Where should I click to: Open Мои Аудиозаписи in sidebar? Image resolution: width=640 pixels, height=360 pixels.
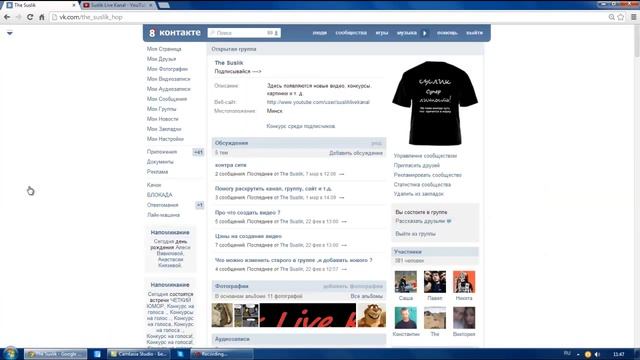coord(168,89)
